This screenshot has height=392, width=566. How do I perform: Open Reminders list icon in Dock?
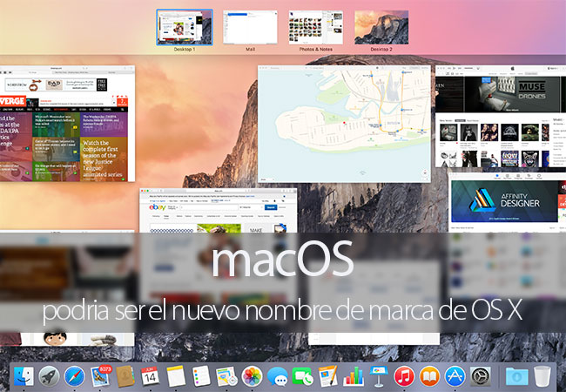(x=201, y=376)
